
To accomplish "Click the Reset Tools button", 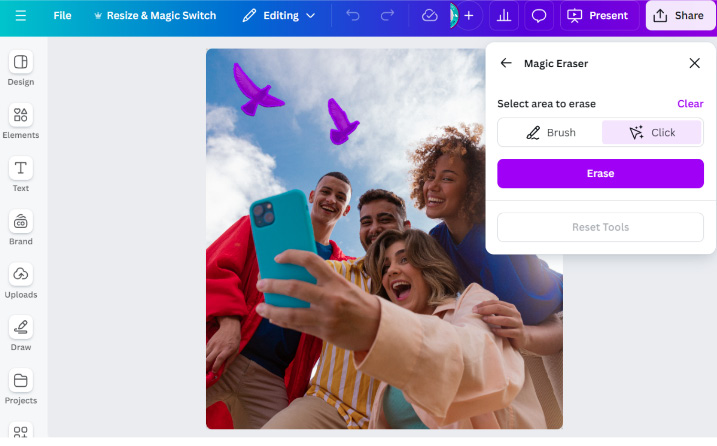I will point(600,227).
